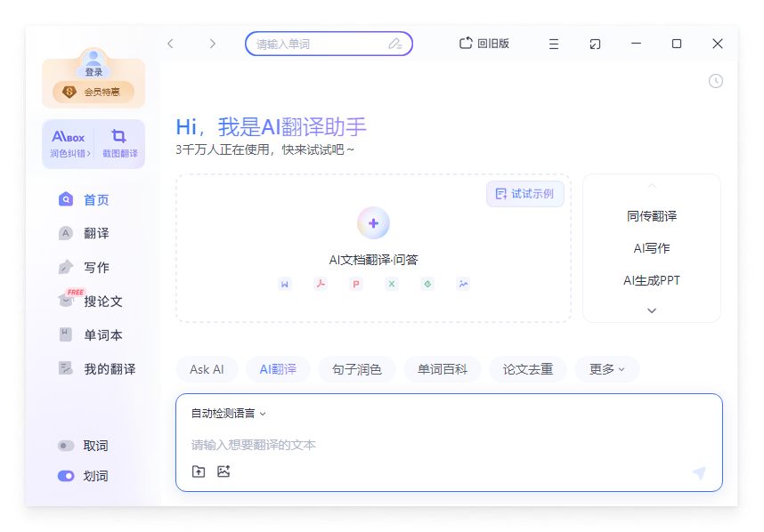Open the history clock icon

click(x=716, y=81)
